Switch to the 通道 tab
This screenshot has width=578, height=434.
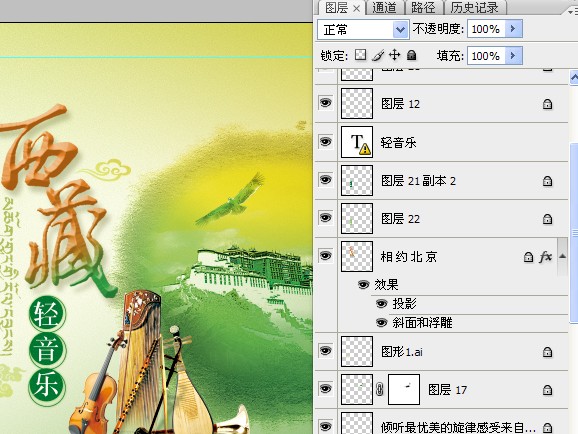[x=384, y=7]
